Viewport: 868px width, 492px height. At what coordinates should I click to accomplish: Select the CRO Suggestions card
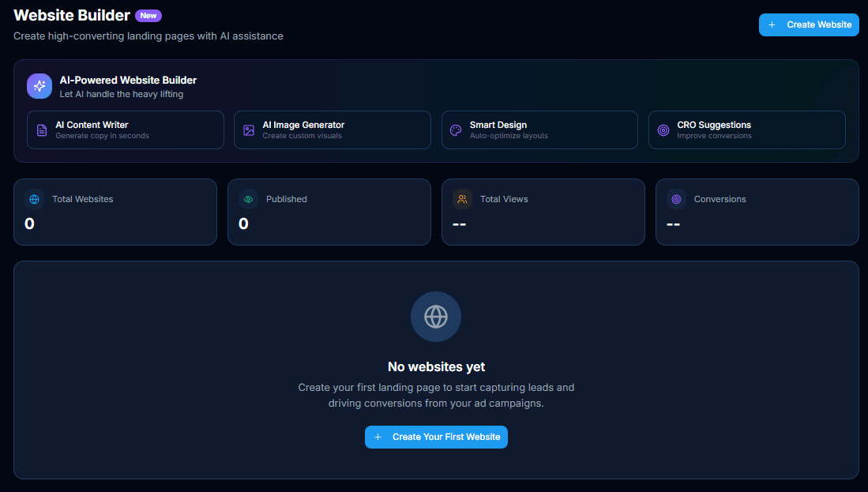[x=746, y=130]
